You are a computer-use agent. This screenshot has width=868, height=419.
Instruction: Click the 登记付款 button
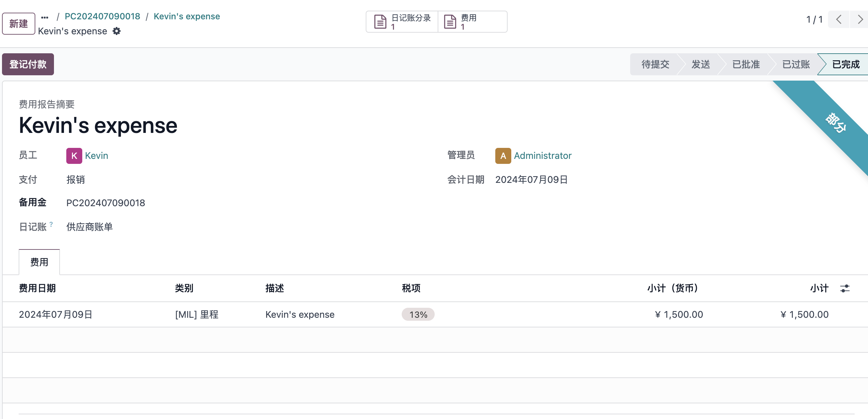point(28,64)
